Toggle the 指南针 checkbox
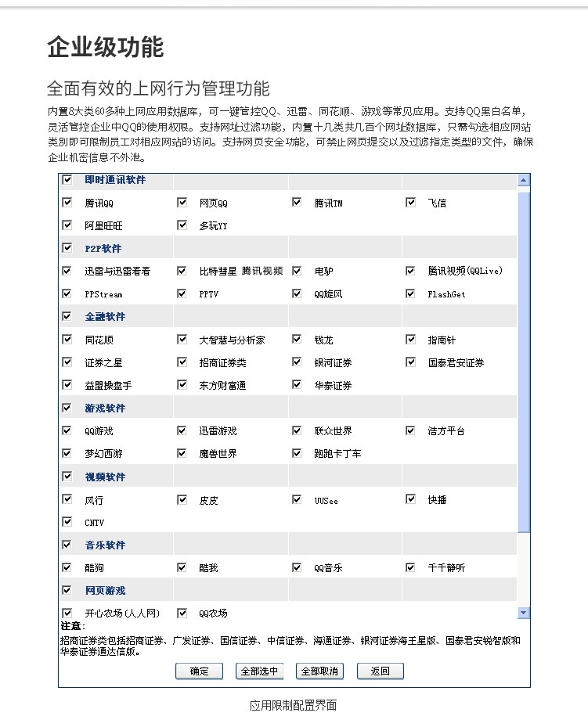 (x=410, y=339)
